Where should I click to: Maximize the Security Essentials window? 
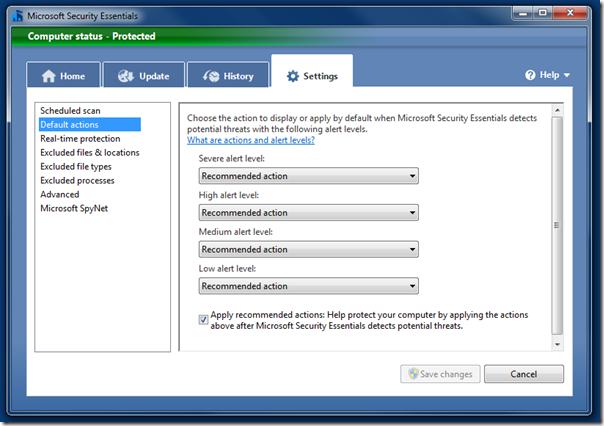(542, 13)
